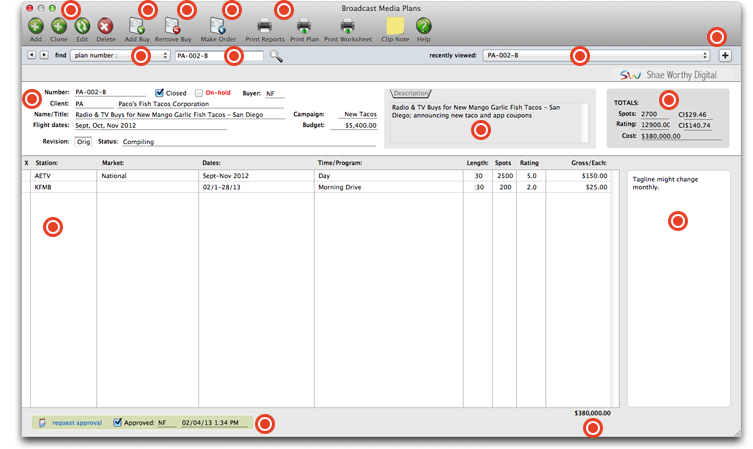This screenshot has height=449, width=753.
Task: Click the Add toolbar icon
Action: coord(35,26)
